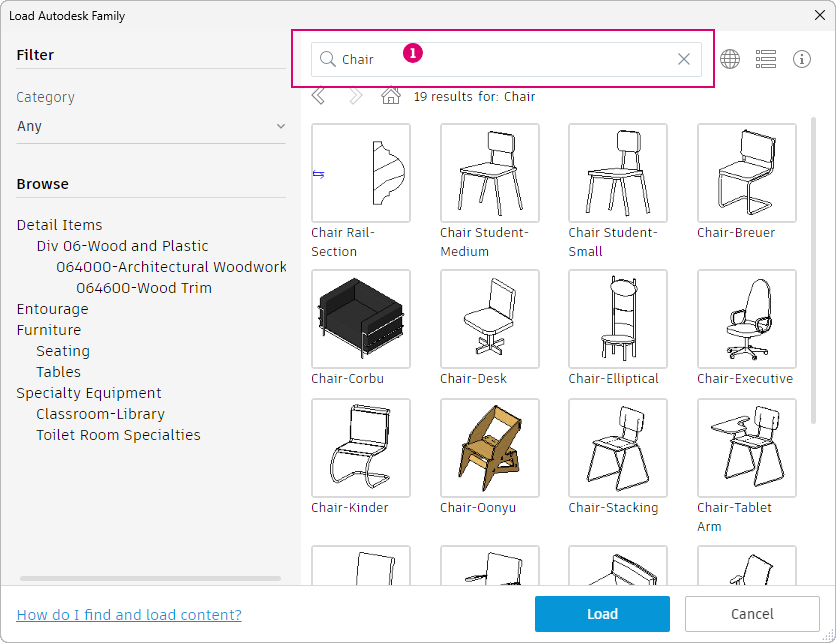The height and width of the screenshot is (643, 836).
Task: Open the globe language icon
Action: pos(730,59)
